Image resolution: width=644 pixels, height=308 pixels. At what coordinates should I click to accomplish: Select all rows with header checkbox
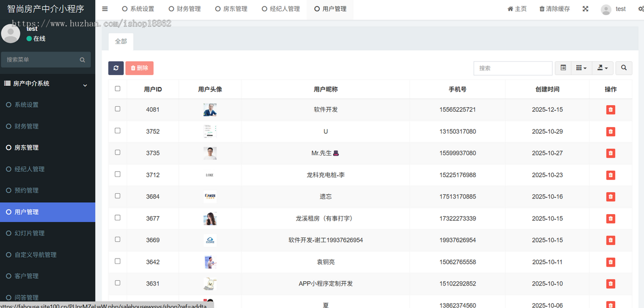click(x=118, y=89)
